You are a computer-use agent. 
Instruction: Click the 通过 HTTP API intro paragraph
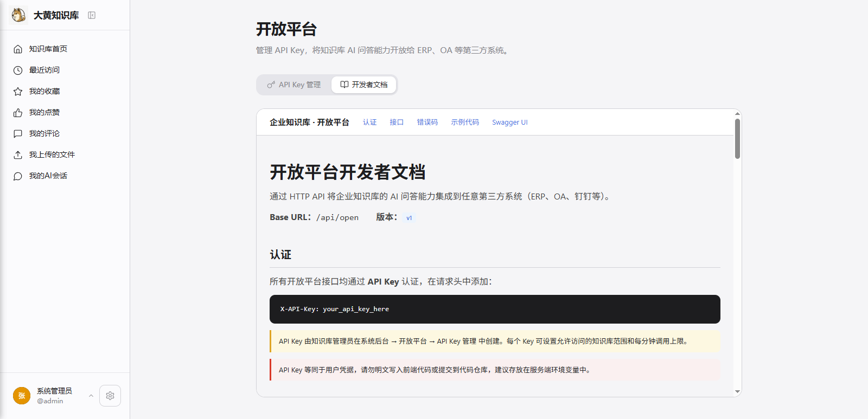point(441,196)
